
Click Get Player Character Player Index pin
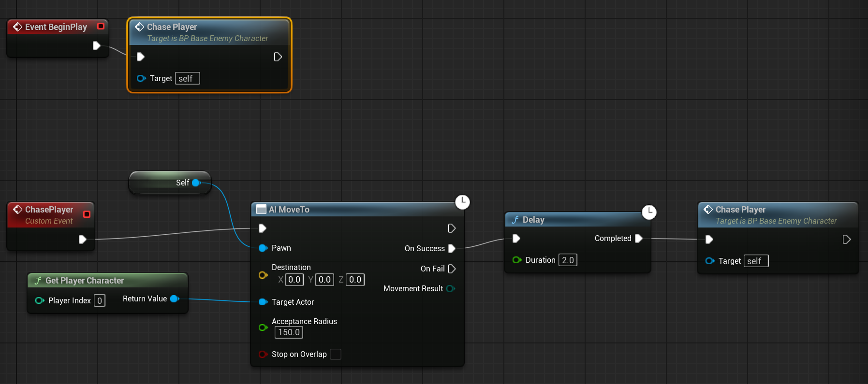[40, 300]
